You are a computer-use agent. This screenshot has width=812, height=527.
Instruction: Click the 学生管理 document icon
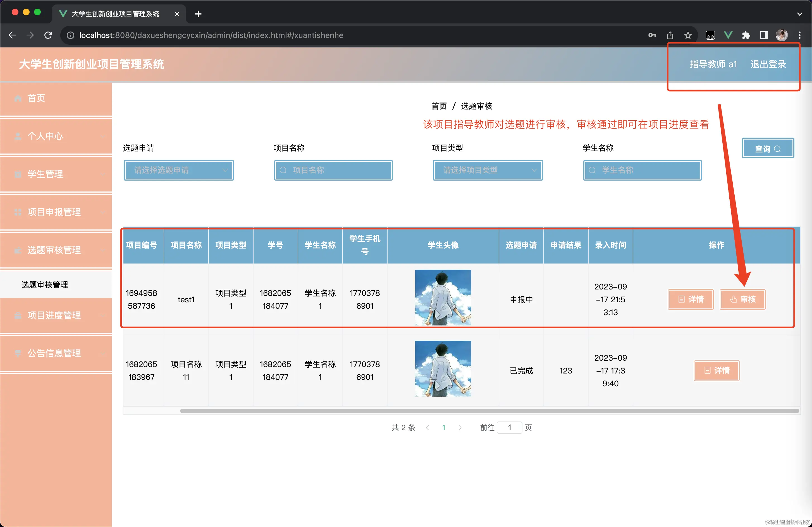tap(18, 174)
